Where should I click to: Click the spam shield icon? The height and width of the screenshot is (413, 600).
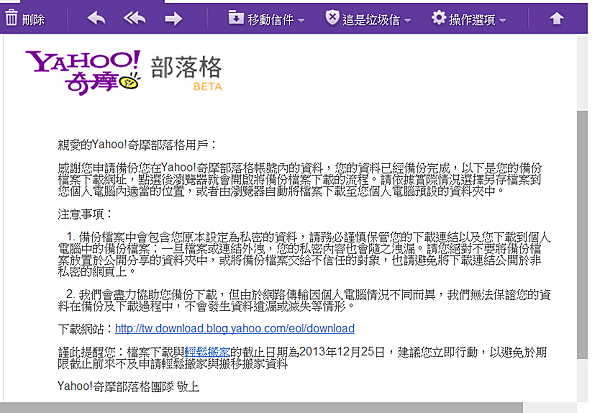pos(332,18)
